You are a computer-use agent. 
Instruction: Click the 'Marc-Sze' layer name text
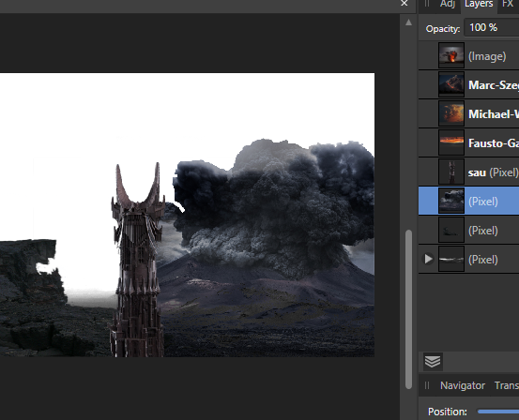pyautogui.click(x=494, y=85)
